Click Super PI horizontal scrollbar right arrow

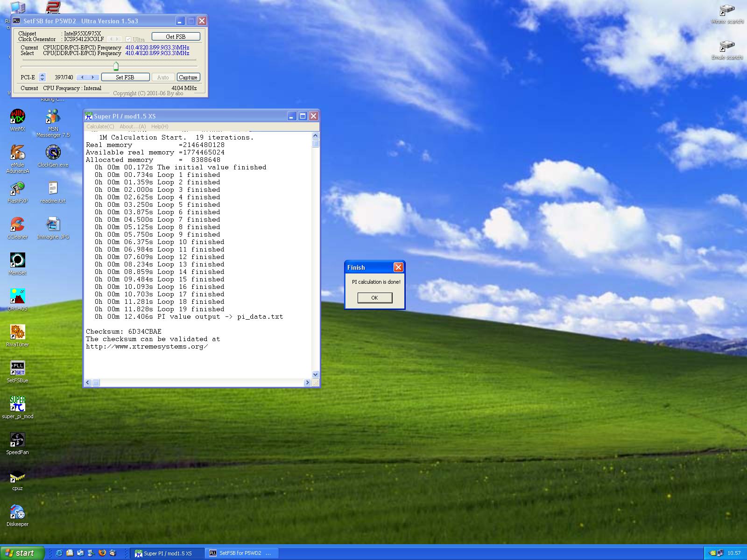pos(307,383)
